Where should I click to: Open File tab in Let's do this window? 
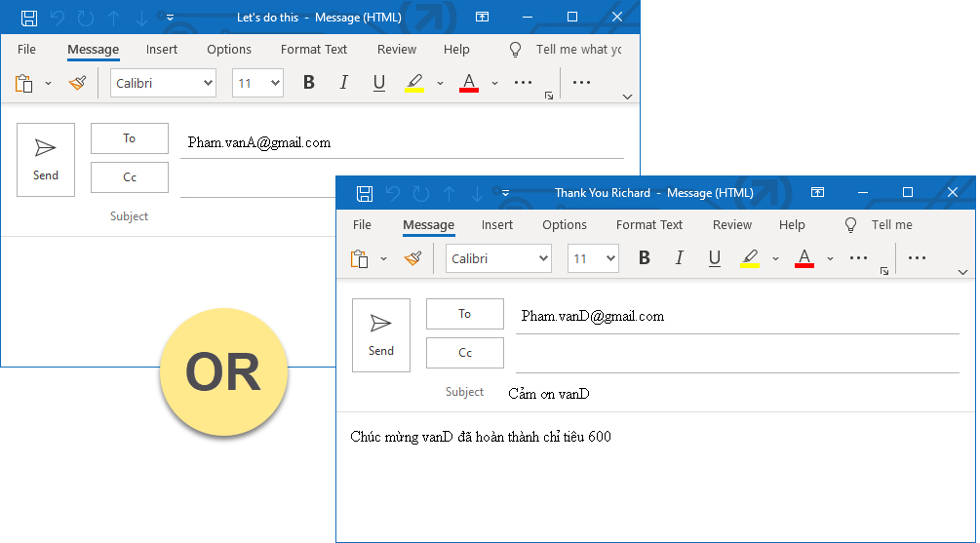(x=26, y=50)
